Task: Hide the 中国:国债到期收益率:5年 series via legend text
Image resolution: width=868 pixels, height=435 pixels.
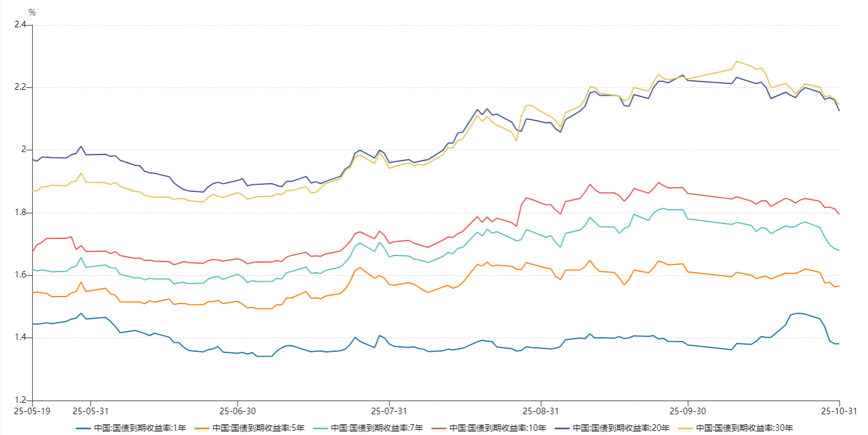Action: [259, 428]
